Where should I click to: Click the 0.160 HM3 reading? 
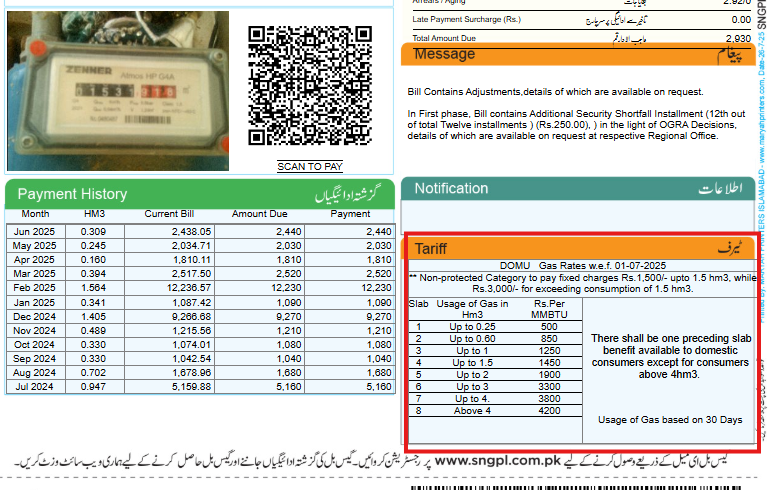point(93,260)
